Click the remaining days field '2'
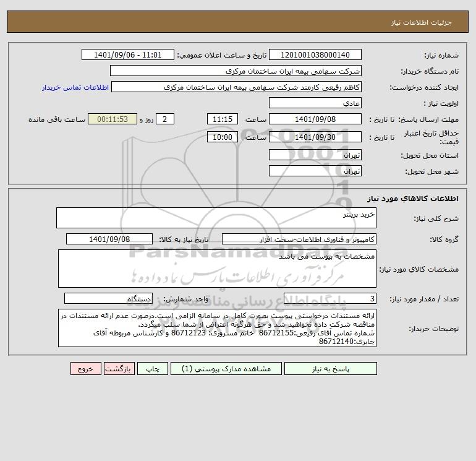The height and width of the screenshot is (461, 476). pos(165,119)
